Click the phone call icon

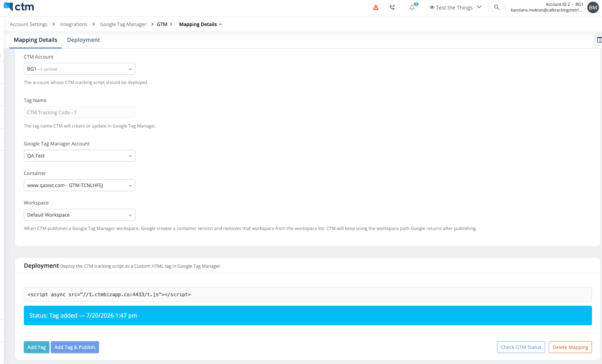[x=392, y=7]
